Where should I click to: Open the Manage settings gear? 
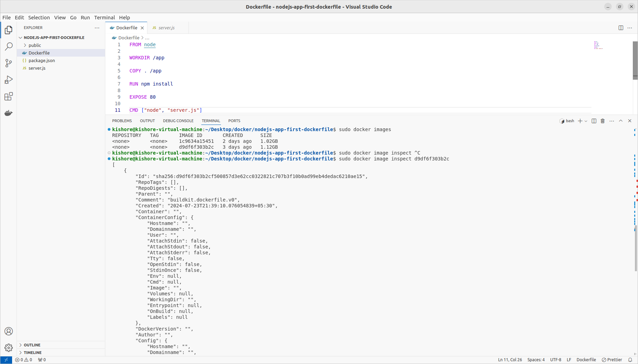click(x=9, y=347)
